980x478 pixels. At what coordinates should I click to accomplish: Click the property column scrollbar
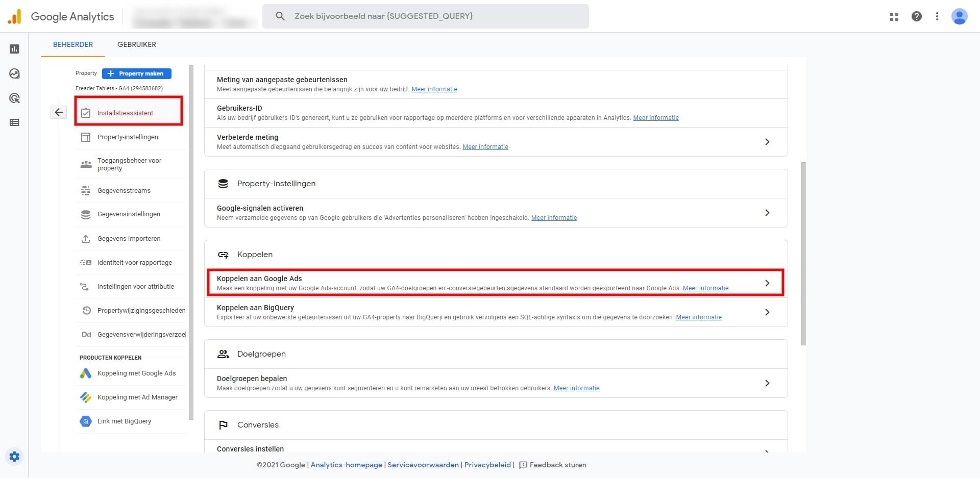(191, 242)
